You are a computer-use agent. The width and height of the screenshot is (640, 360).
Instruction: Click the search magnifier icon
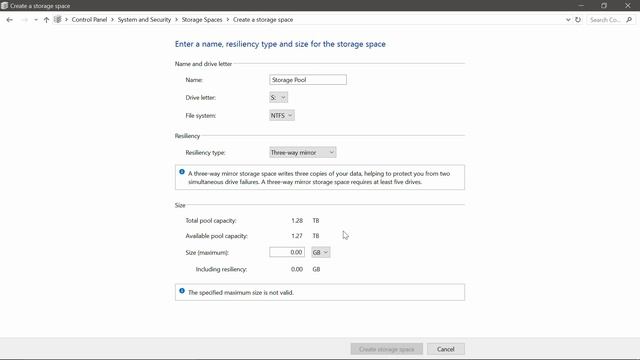click(629, 20)
